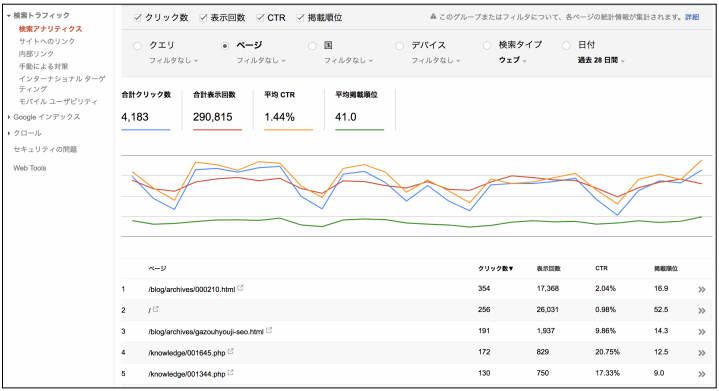Screen dimensions: 719x391
Task: Open external link icon for /blog/archives/000210.html
Action: coord(240,288)
